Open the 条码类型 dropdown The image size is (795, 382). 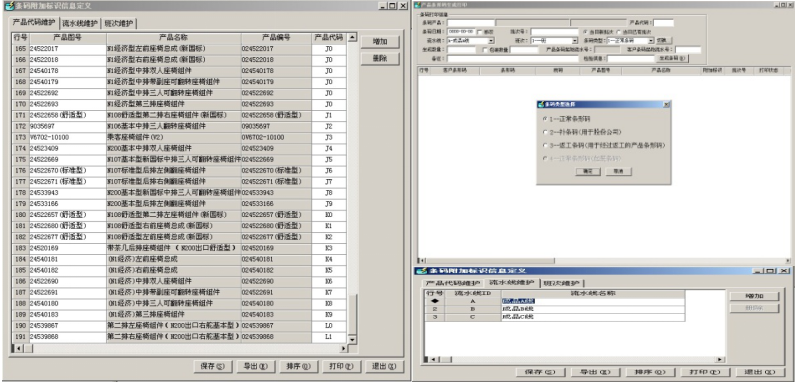click(x=651, y=41)
